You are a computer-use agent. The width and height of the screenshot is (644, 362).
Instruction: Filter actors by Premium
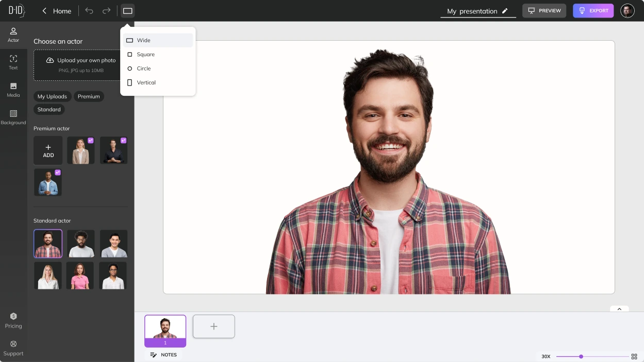click(89, 96)
